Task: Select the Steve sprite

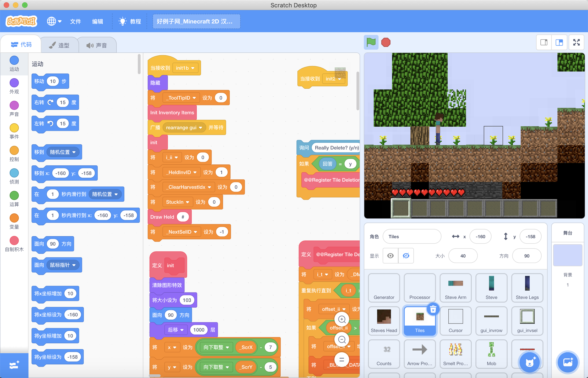Action: tap(491, 288)
